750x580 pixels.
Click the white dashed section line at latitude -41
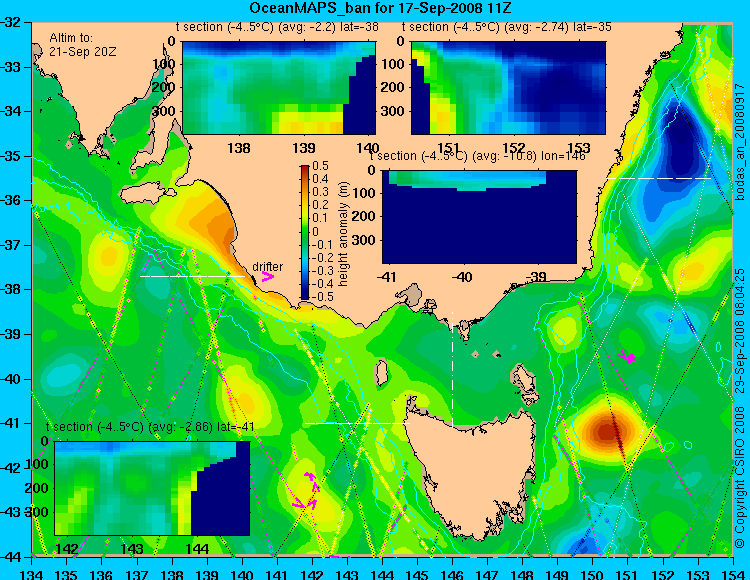[x=357, y=423]
